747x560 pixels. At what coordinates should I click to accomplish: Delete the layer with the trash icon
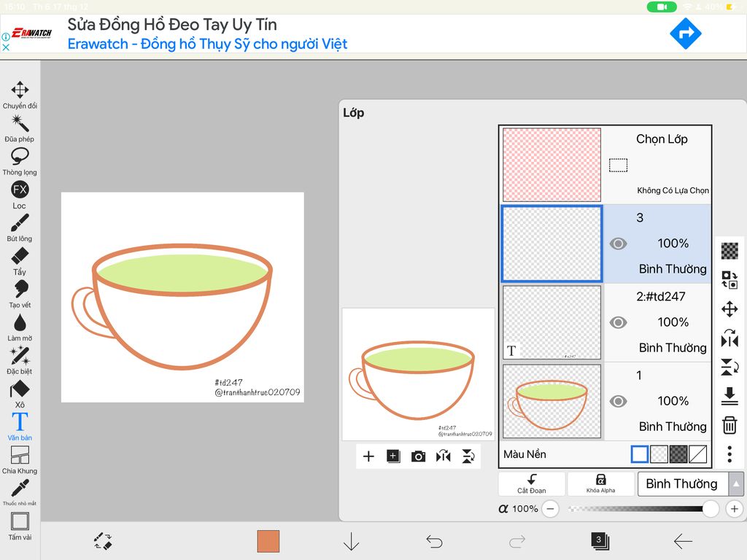pos(729,425)
